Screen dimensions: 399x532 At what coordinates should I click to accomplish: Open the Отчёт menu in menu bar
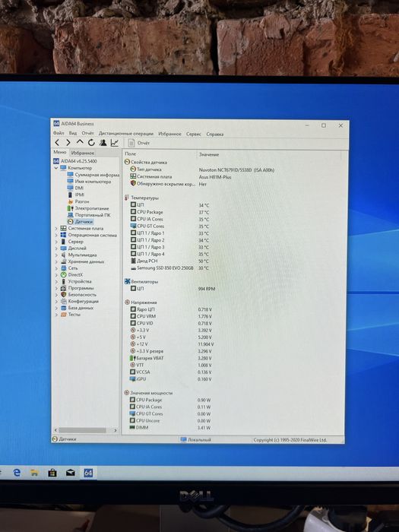[87, 133]
